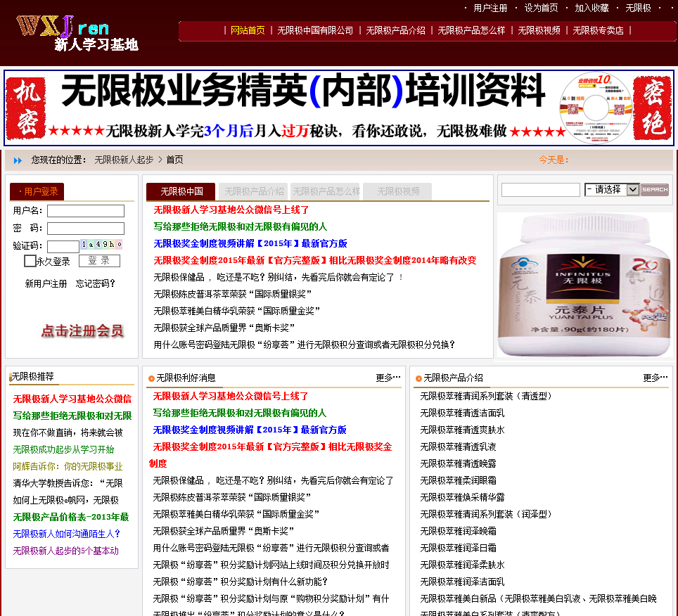Open product 无限极萃雅清透乳液
This screenshot has width=678, height=616.
[x=458, y=447]
